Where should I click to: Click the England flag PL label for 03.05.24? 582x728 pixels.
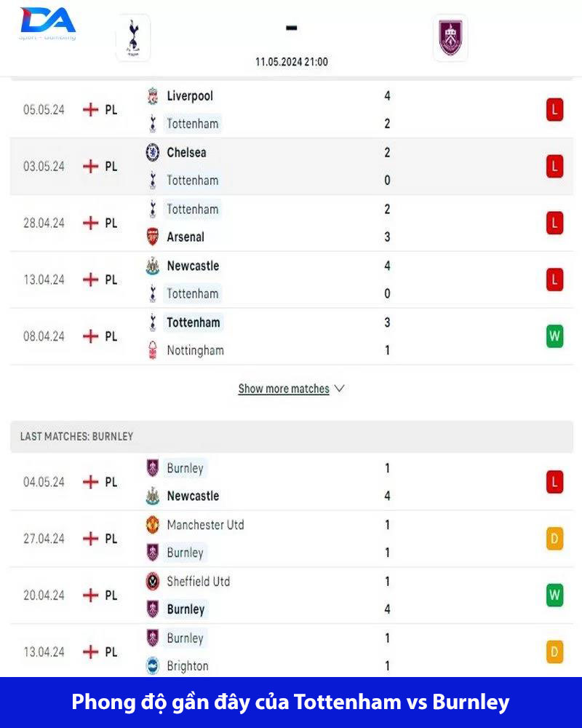coord(100,167)
